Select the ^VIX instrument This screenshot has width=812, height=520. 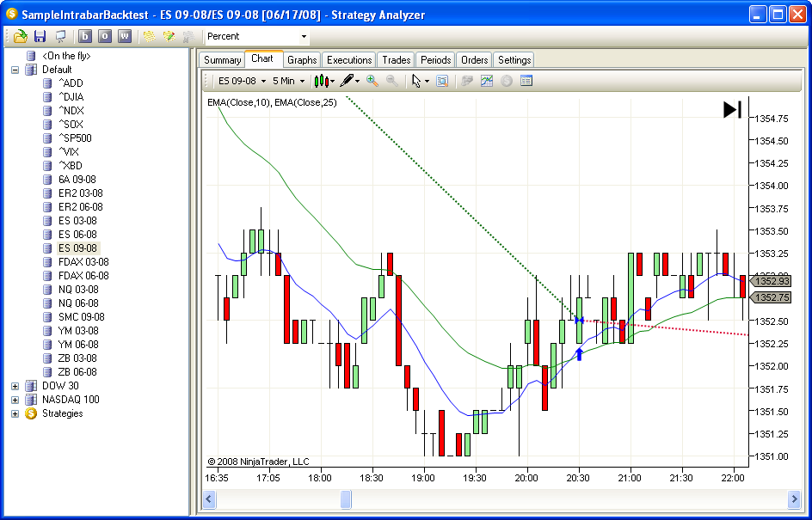click(69, 151)
